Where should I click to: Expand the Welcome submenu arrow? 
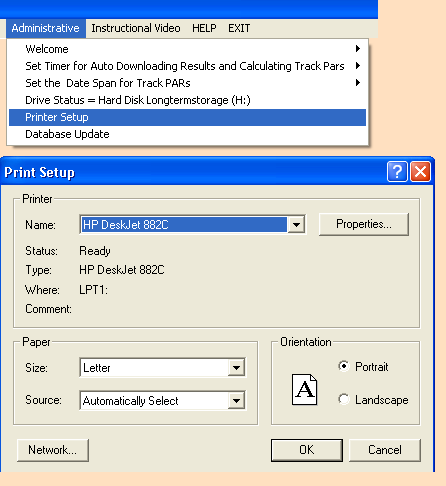click(x=358, y=49)
